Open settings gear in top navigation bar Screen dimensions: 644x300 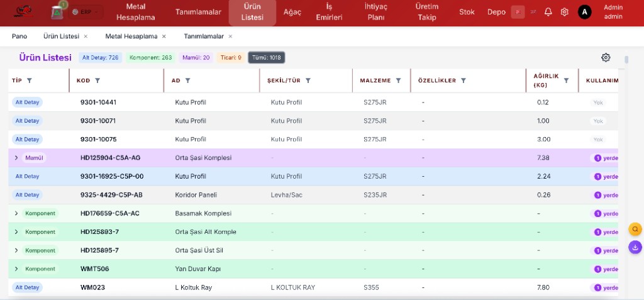[x=564, y=12]
